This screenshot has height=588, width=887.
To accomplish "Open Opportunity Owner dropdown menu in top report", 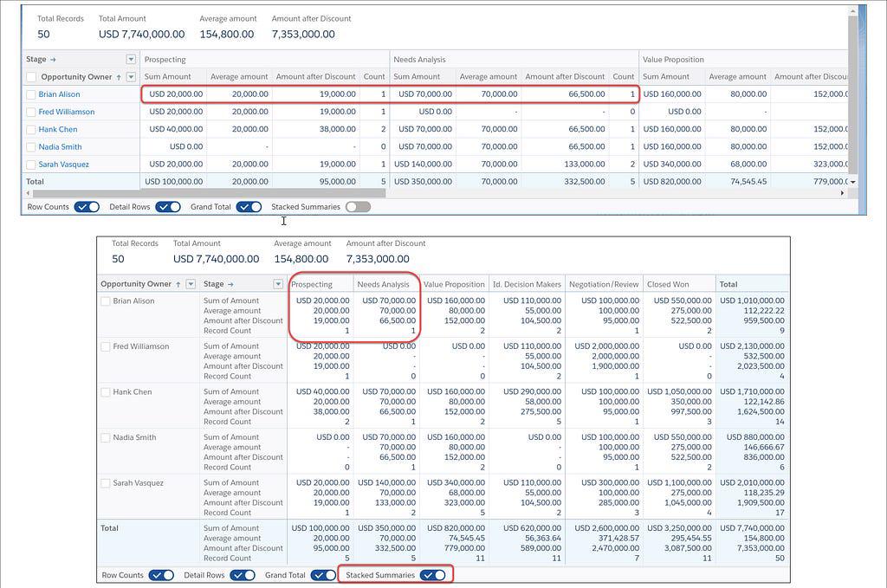I will point(132,77).
